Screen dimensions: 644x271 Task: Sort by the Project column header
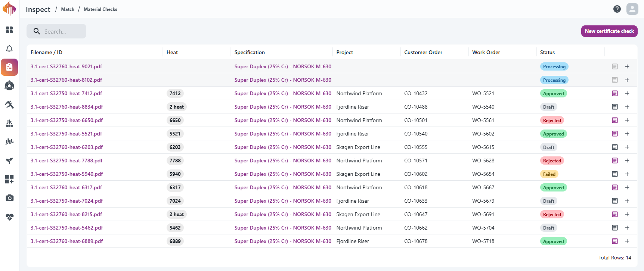tap(344, 52)
